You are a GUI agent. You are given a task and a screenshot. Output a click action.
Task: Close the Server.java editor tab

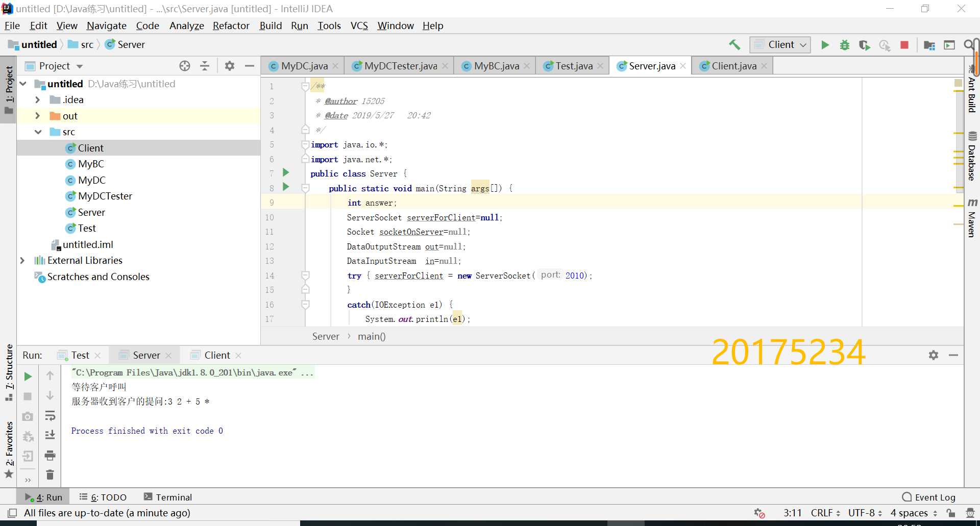tap(683, 66)
